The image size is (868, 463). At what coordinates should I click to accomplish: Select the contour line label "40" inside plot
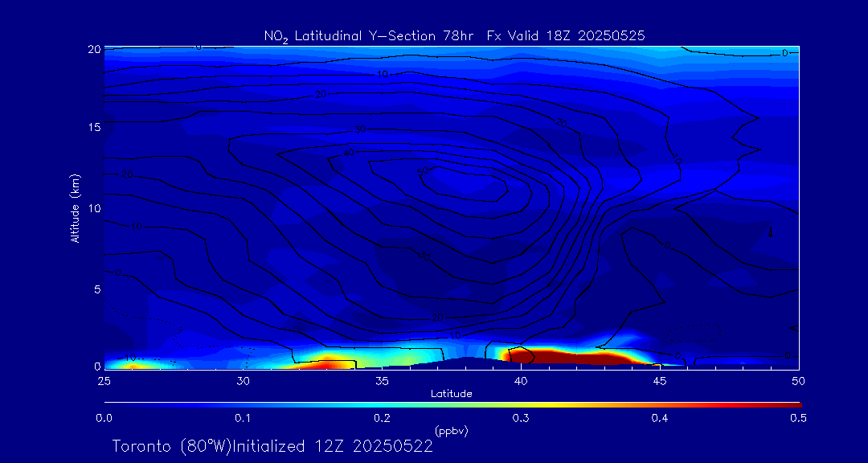tap(349, 152)
